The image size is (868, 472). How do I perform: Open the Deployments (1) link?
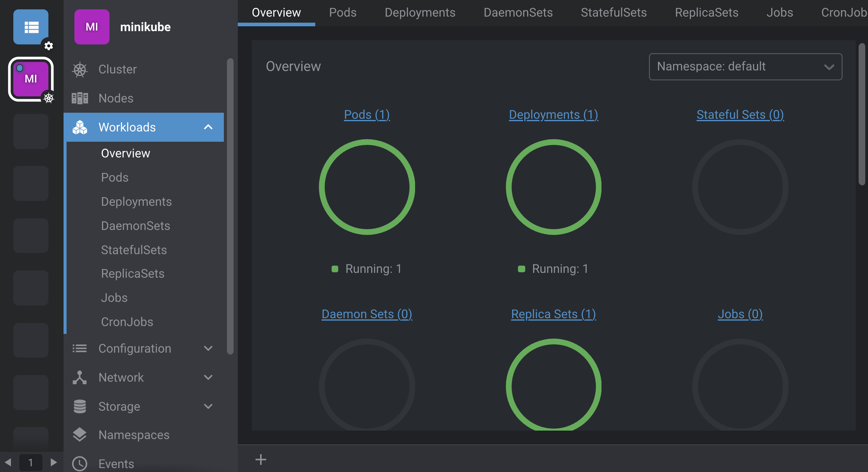click(553, 115)
